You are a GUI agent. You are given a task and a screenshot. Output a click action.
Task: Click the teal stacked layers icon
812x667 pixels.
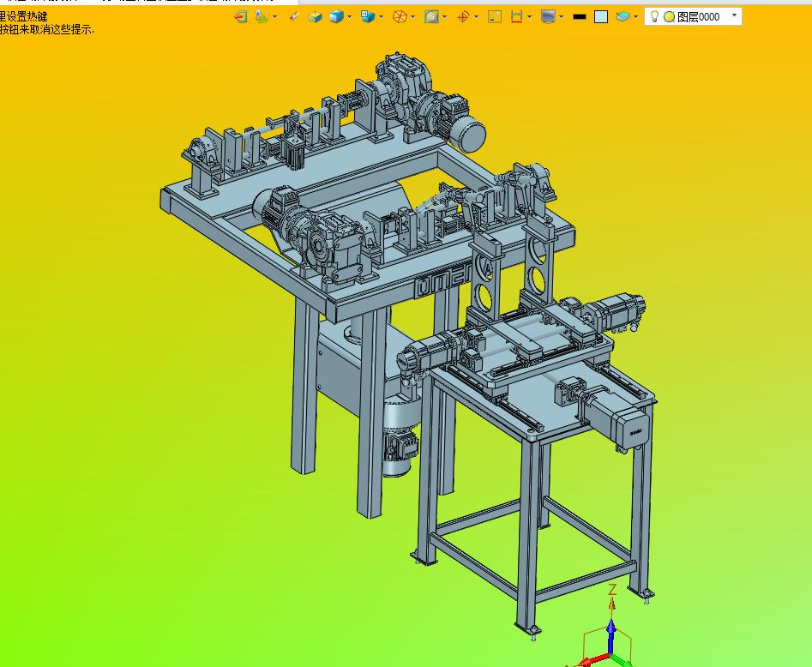tap(623, 16)
